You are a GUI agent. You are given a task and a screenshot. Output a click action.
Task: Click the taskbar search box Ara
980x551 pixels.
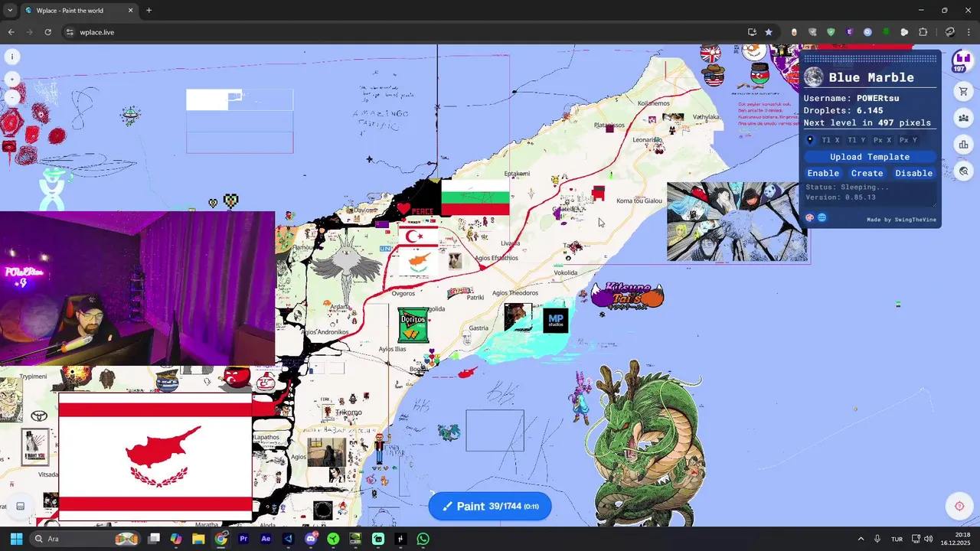tap(86, 539)
